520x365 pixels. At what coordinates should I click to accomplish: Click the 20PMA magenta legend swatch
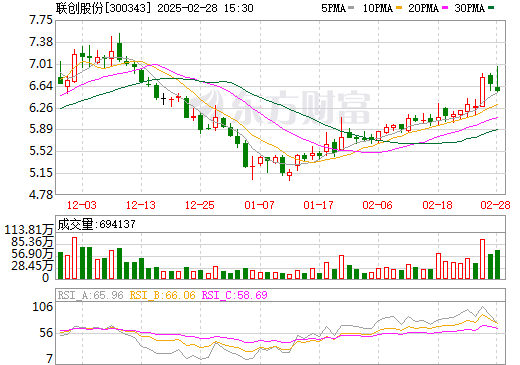point(445,8)
